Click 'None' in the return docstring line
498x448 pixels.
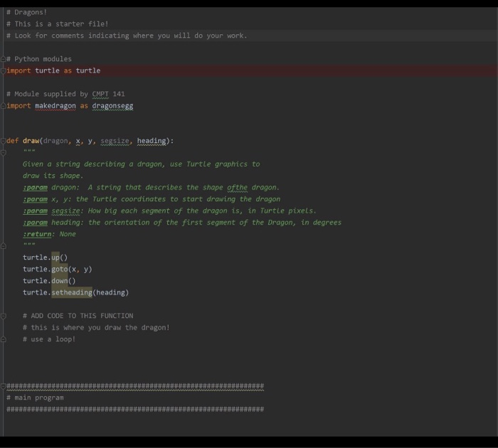click(68, 235)
